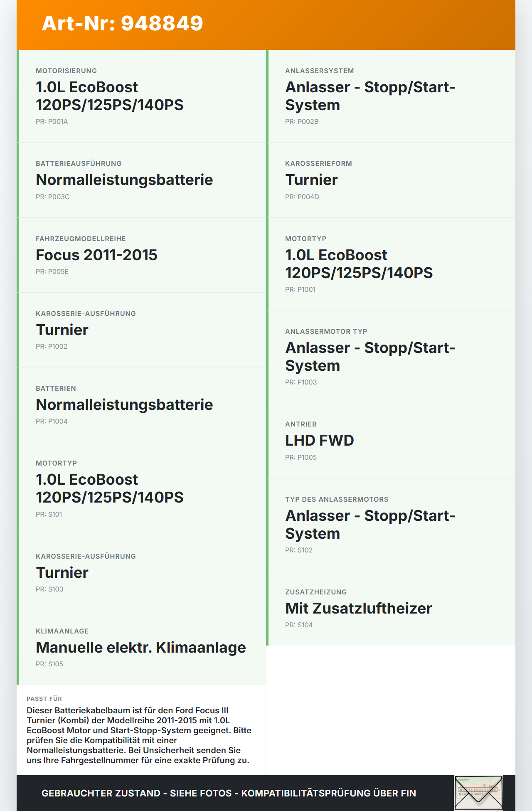Select the Anlassermotor Typ card

(x=391, y=357)
